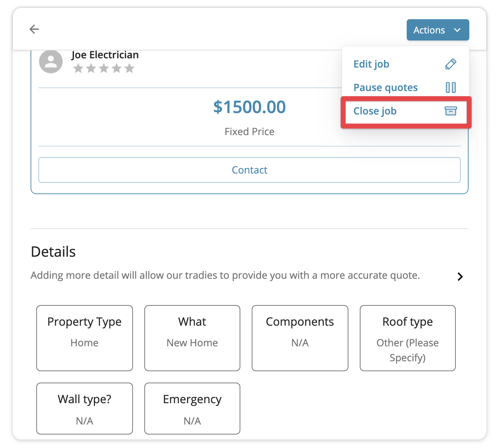The height and width of the screenshot is (448, 502).
Task: Choose Pause quotes menu option
Action: pos(385,87)
